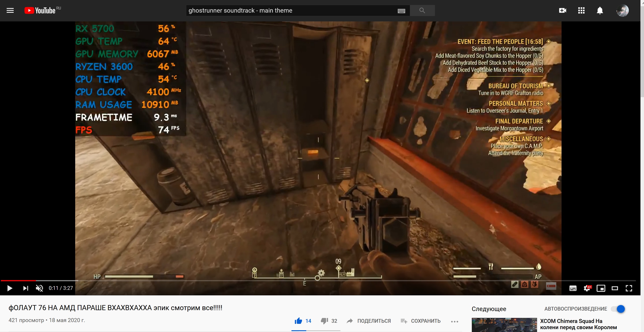Click the YouTube logo home link
The width and height of the screenshot is (644, 332).
40,11
